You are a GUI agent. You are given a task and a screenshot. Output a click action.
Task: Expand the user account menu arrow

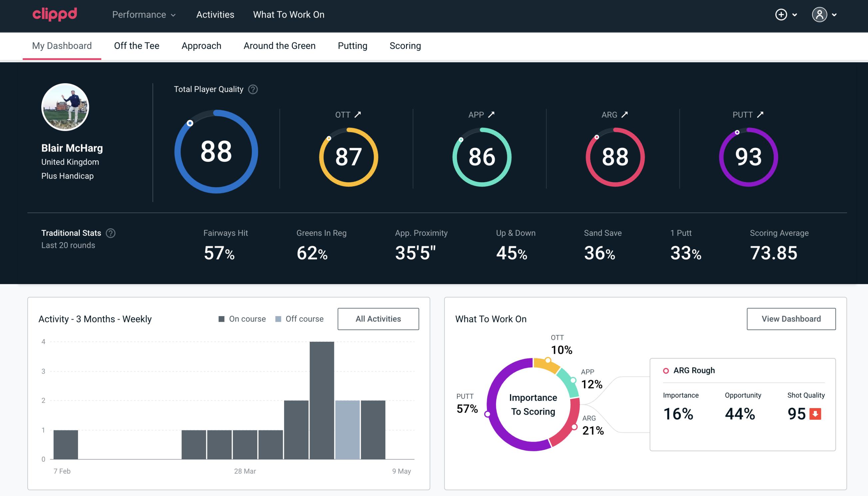tap(833, 15)
